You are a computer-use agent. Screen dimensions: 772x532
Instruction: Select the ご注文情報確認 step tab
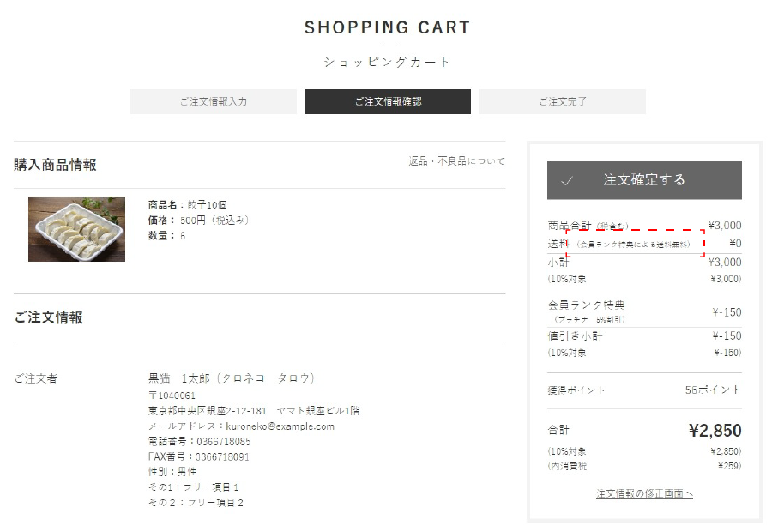coord(388,101)
